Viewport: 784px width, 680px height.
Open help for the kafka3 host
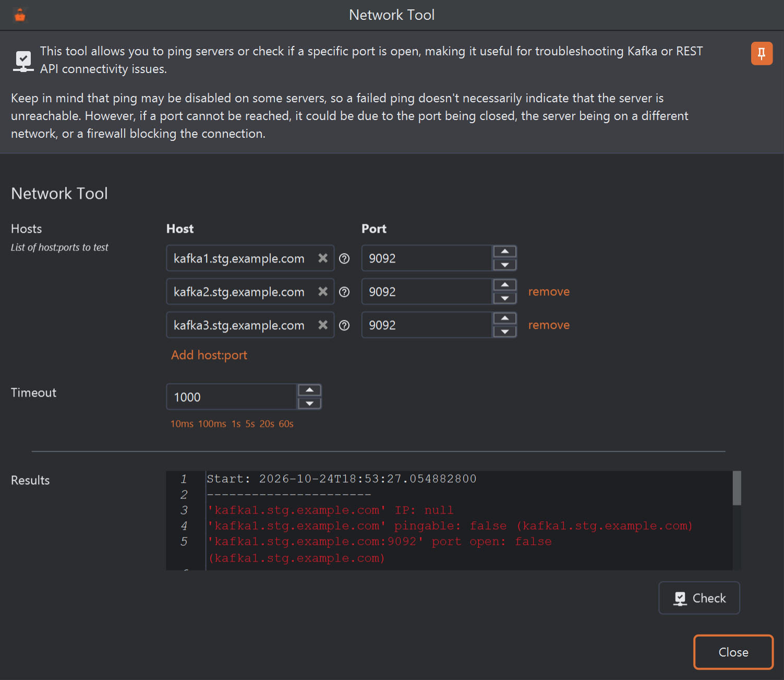[344, 325]
